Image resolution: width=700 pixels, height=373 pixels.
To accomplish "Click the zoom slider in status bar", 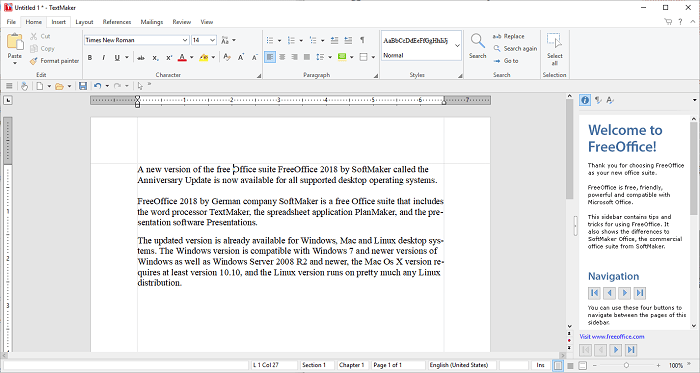I will [626, 365].
